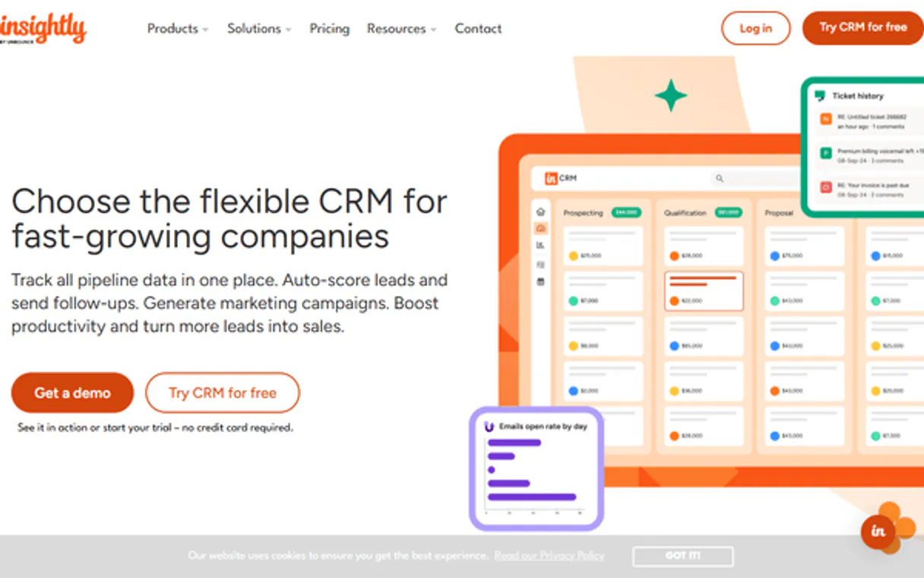Click the search magnifier in CRM mockup

coord(719,179)
